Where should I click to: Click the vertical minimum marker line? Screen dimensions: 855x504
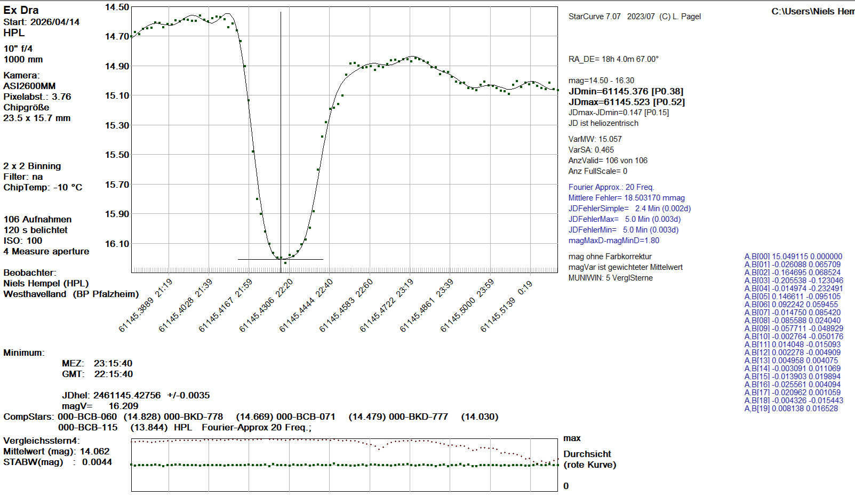click(281, 133)
